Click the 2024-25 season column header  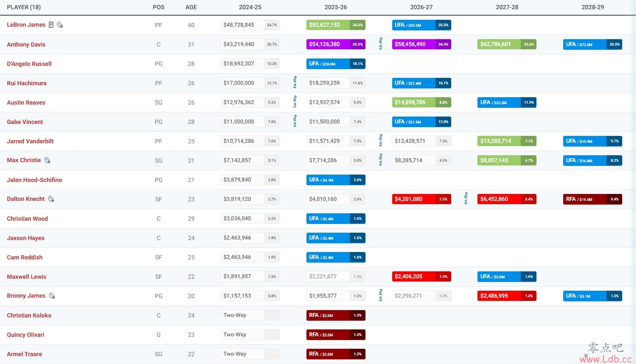pyautogui.click(x=250, y=7)
